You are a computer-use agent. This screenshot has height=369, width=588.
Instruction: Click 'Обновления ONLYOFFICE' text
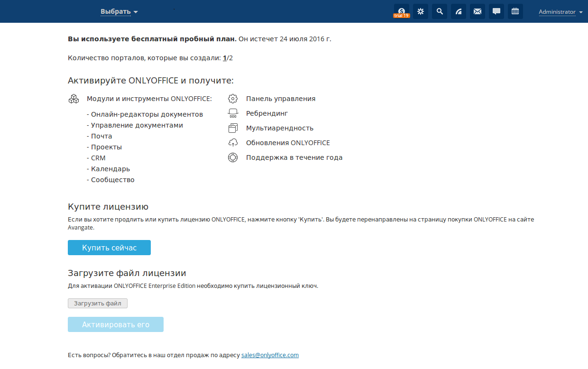pos(288,143)
